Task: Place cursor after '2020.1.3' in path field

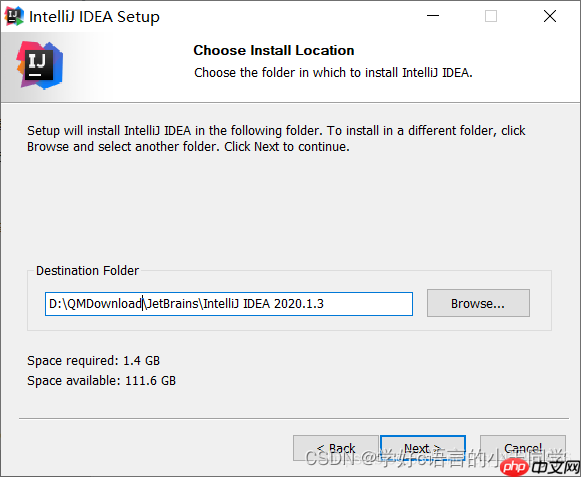Action: tap(325, 304)
